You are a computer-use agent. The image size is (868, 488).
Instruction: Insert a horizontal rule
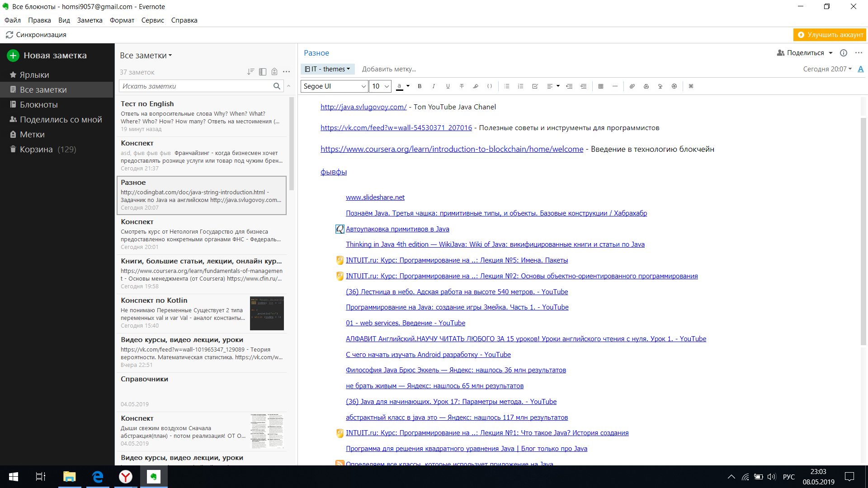coord(615,86)
